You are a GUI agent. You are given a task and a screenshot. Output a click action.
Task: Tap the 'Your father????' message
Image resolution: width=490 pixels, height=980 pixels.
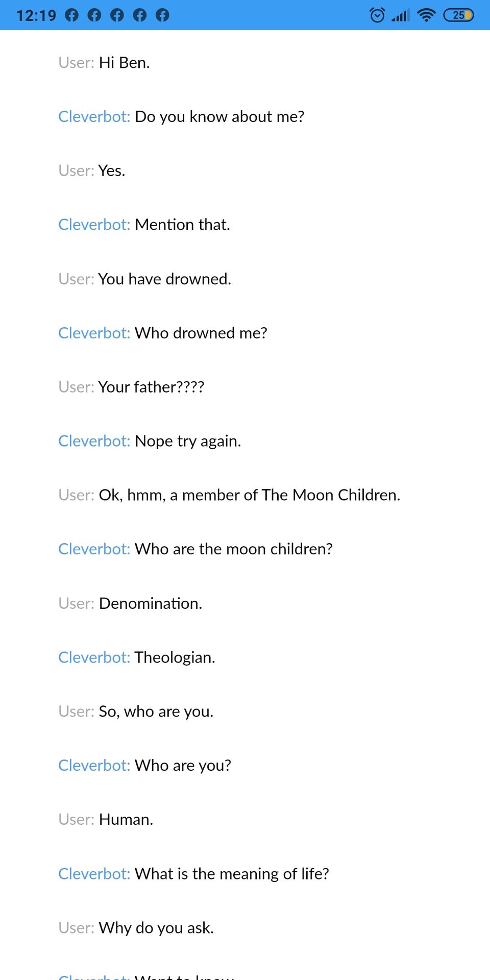point(152,387)
